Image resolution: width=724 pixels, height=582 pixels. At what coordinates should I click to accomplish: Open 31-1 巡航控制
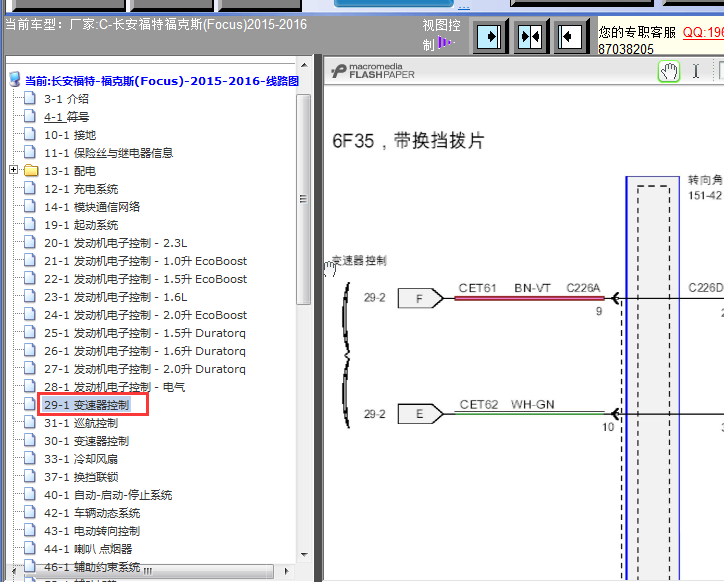point(81,423)
